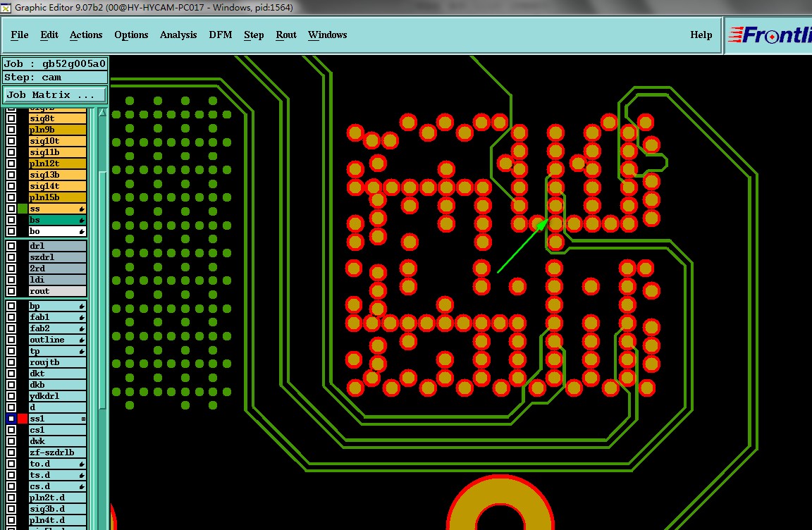Open the Step menu
Image resolution: width=812 pixels, height=530 pixels.
(x=254, y=35)
